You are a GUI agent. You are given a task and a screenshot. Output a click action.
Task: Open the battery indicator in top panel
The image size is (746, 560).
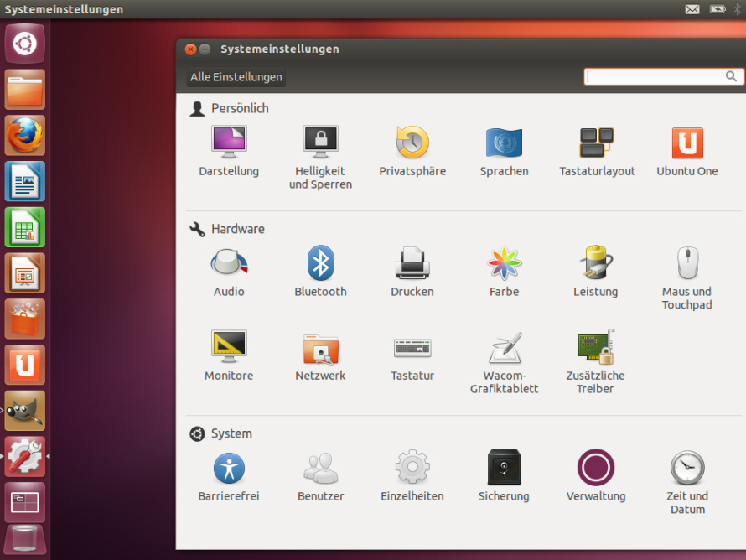718,9
